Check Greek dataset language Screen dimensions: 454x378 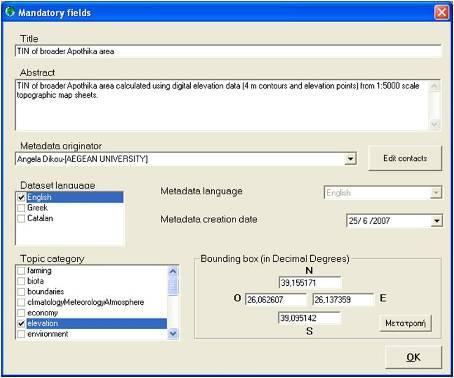coord(21,208)
